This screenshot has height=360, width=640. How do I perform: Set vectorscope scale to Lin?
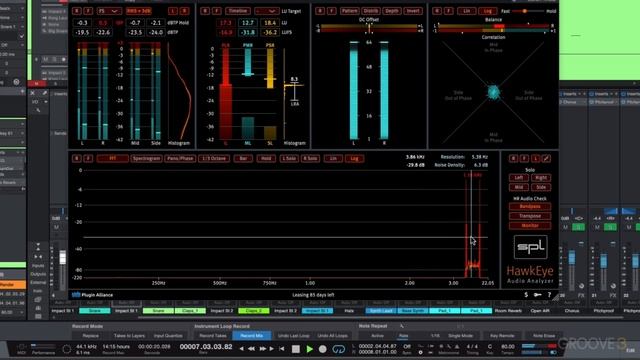[466, 11]
